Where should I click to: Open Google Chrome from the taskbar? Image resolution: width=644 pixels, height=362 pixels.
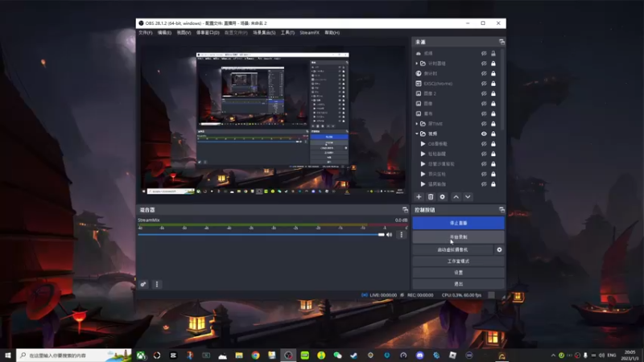tap(255, 356)
